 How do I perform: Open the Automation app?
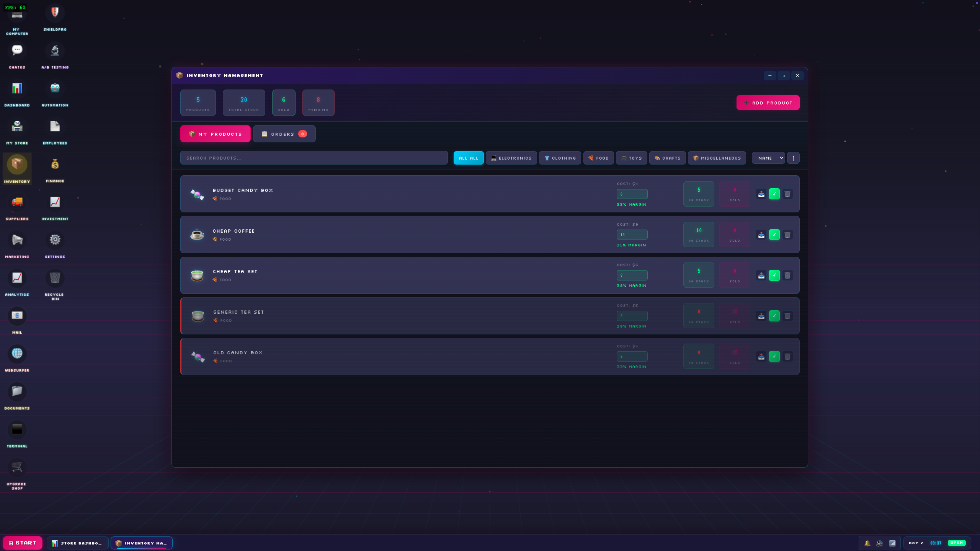pyautogui.click(x=55, y=88)
